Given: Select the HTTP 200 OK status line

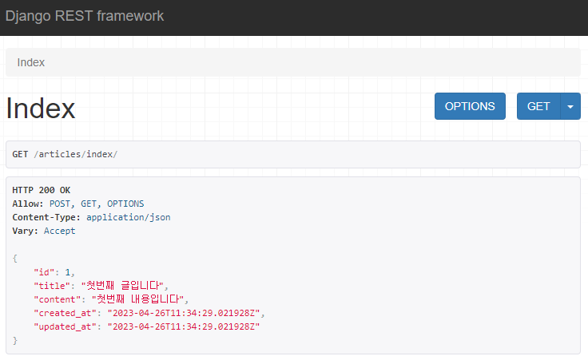Looking at the screenshot, I should click(42, 190).
